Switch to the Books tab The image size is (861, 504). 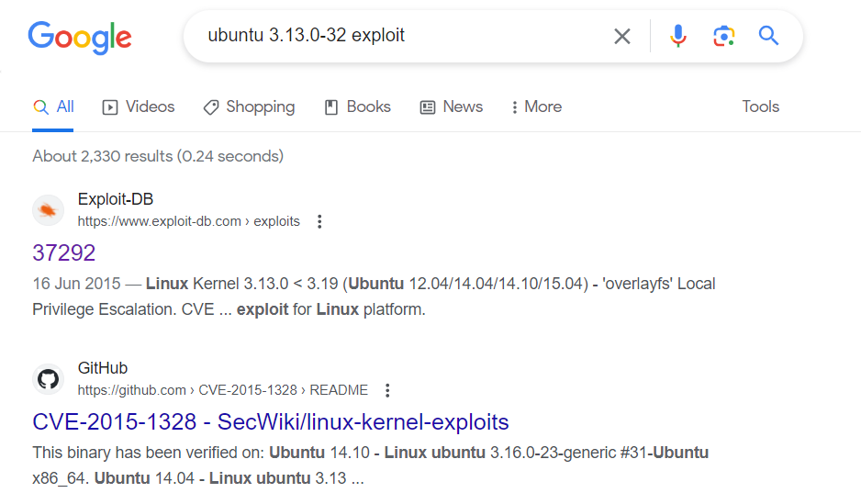click(358, 107)
